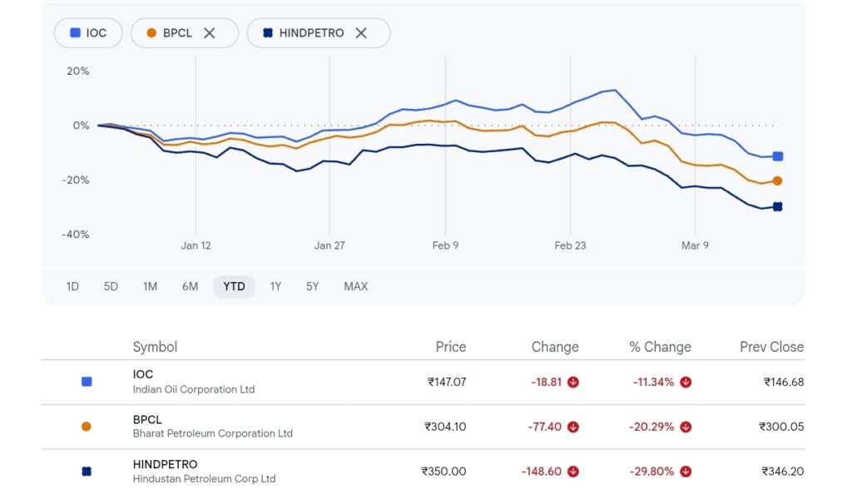
Task: Choose the 1M time range
Action: tap(150, 287)
